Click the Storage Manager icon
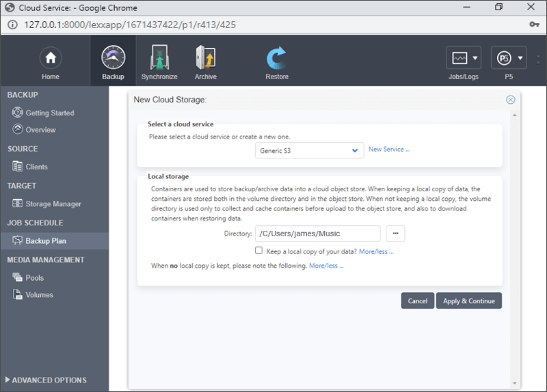 click(18, 203)
